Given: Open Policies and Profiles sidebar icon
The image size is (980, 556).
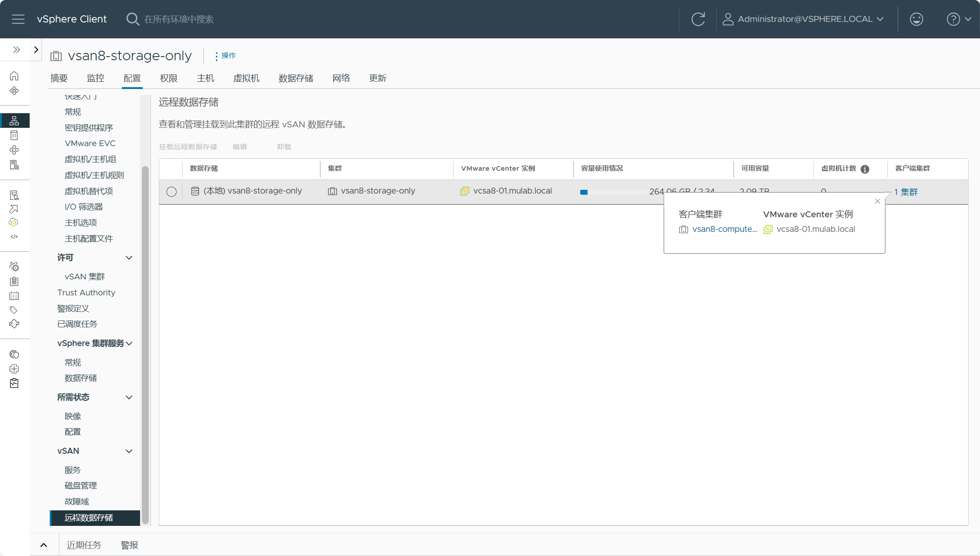Looking at the screenshot, I should coord(14,195).
